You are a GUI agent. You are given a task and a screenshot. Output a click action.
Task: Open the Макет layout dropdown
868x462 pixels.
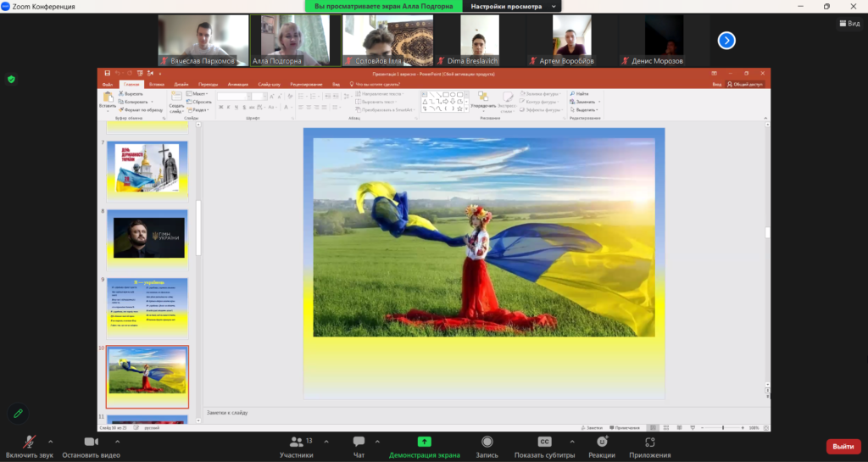[197, 94]
